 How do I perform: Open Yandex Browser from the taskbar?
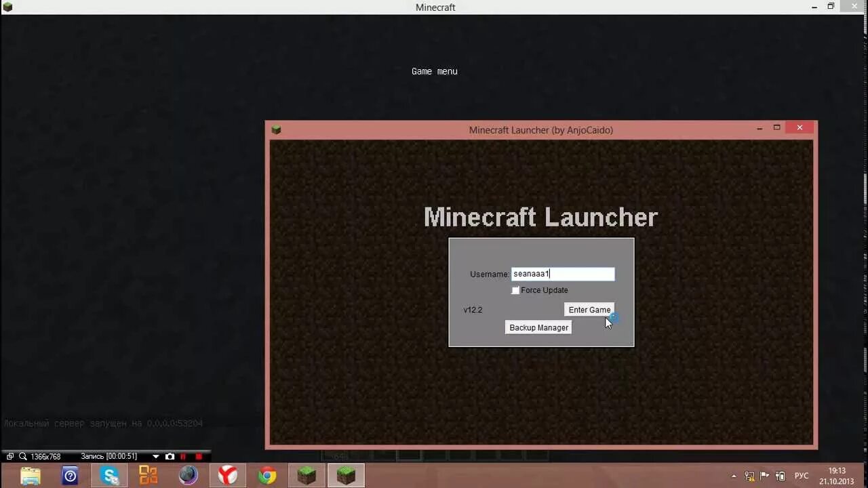227,476
